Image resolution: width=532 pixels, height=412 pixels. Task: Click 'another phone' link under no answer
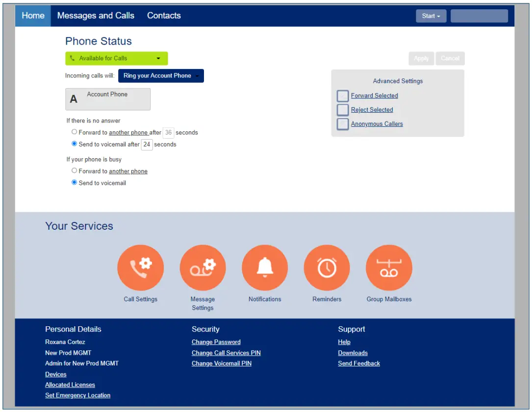click(x=128, y=133)
